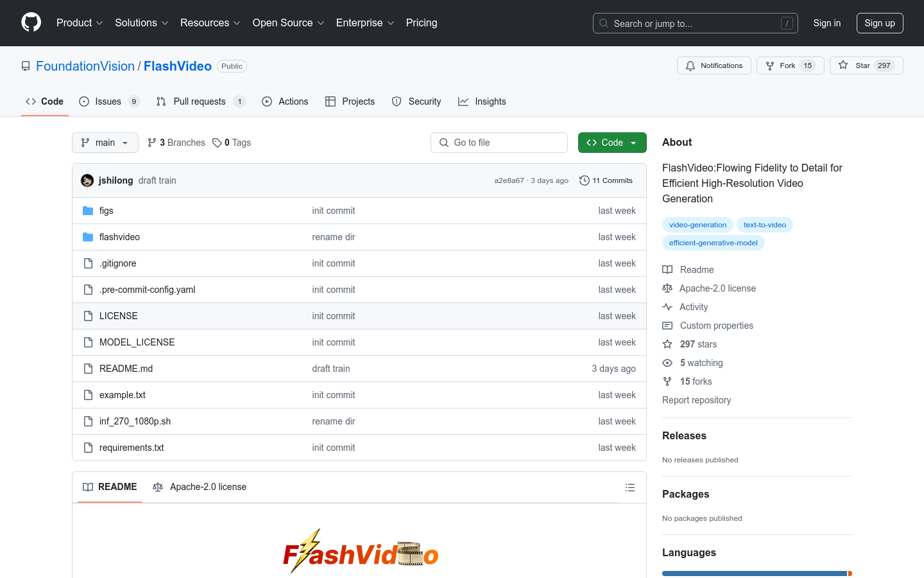Click the .gitignore file icon
This screenshot has width=924, height=578.
pos(88,263)
